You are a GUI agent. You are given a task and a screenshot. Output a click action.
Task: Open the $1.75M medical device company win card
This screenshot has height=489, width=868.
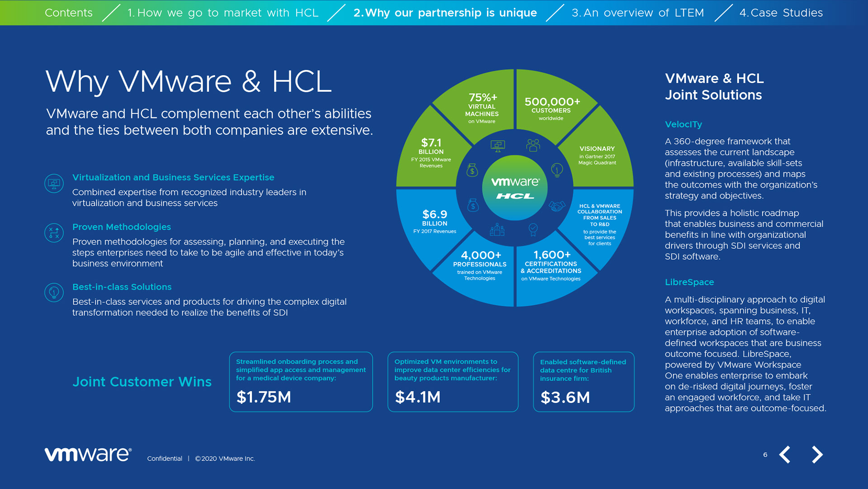point(301,382)
